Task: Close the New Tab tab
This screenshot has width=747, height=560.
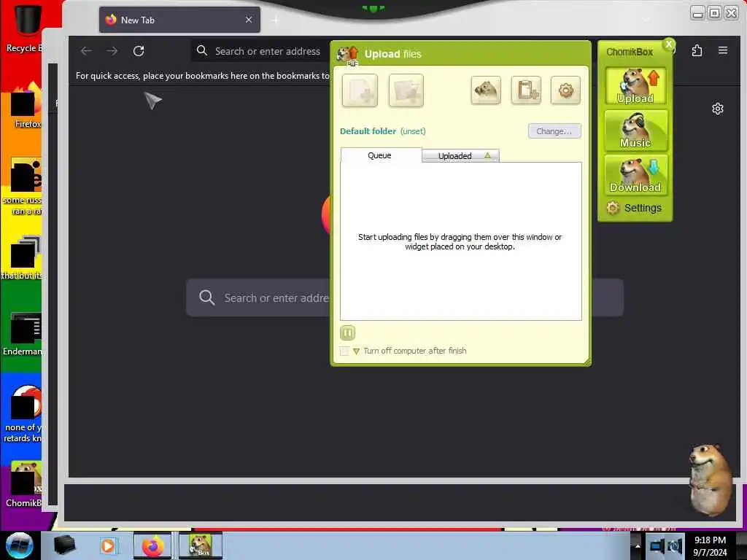Action: click(x=249, y=20)
